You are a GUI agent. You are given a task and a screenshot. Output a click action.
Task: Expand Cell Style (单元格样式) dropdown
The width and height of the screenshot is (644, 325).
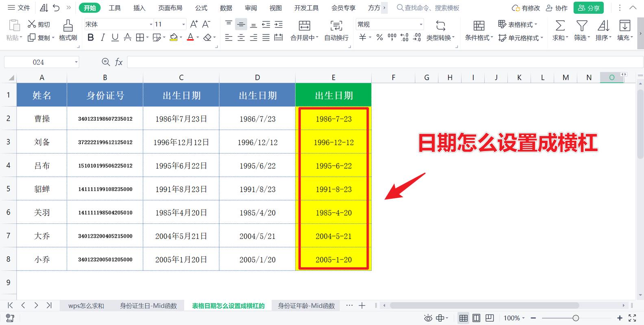click(x=542, y=38)
